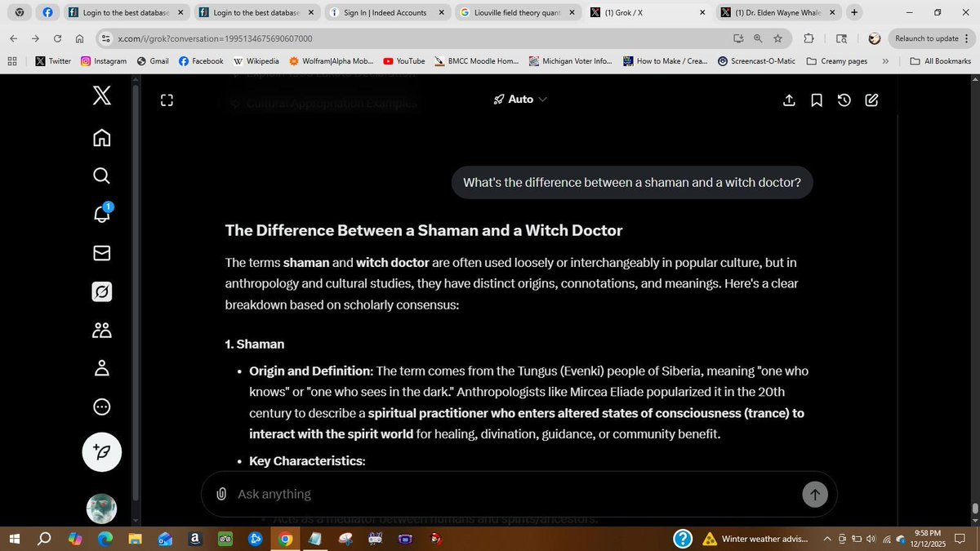Attach a file with the paperclip icon
The height and width of the screenshot is (551, 980).
pyautogui.click(x=221, y=494)
